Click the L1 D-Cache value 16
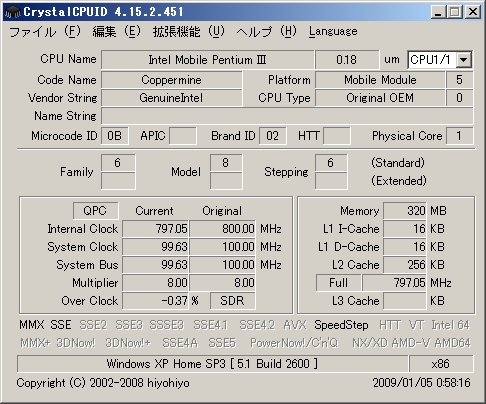 (x=405, y=247)
